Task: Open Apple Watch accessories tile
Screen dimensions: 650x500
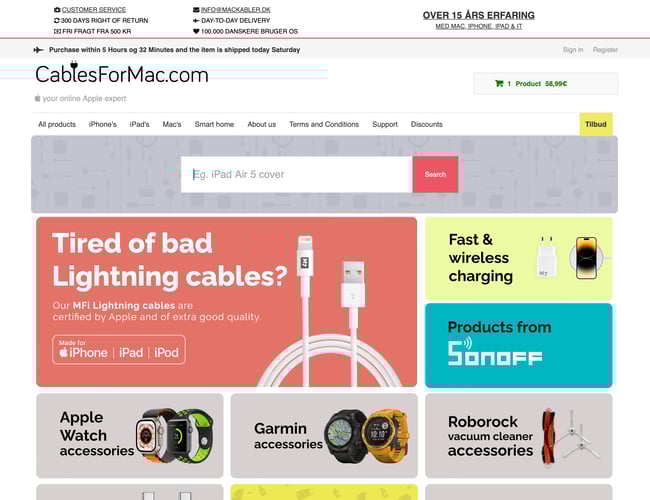Action: coord(130,436)
